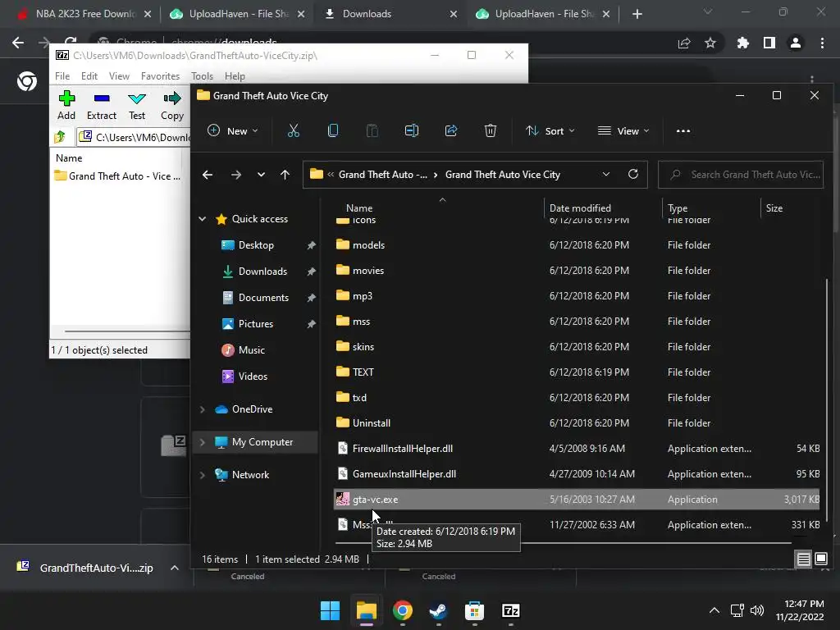Screen dimensions: 840x630
Task: Open recent locations dropdown arrow
Action: 261,175
